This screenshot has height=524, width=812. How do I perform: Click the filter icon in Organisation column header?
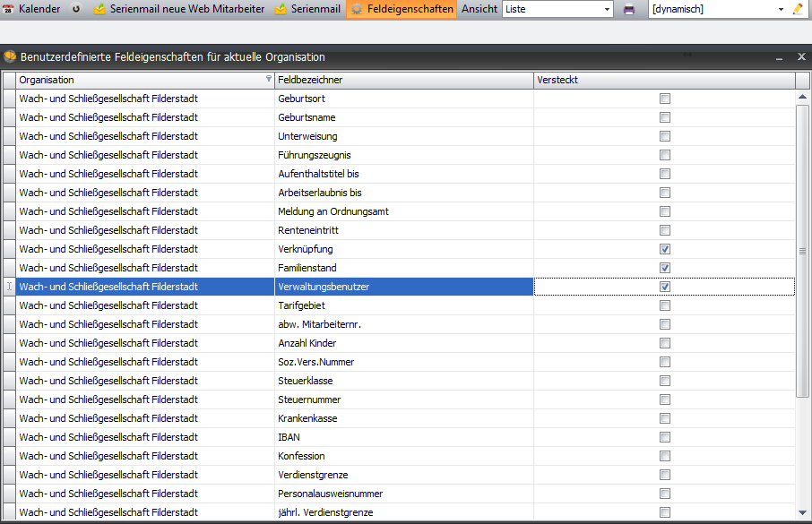(x=269, y=80)
